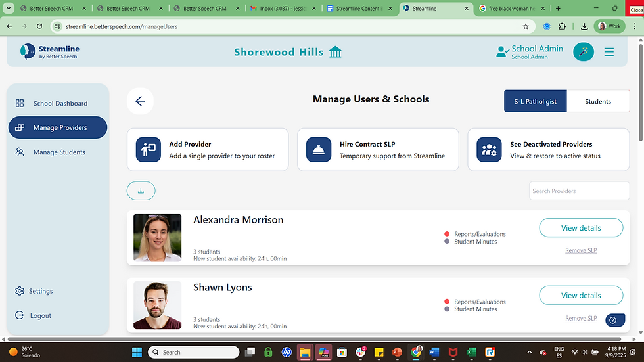Show hidden system tray icons
644x362 pixels.
click(x=530, y=352)
